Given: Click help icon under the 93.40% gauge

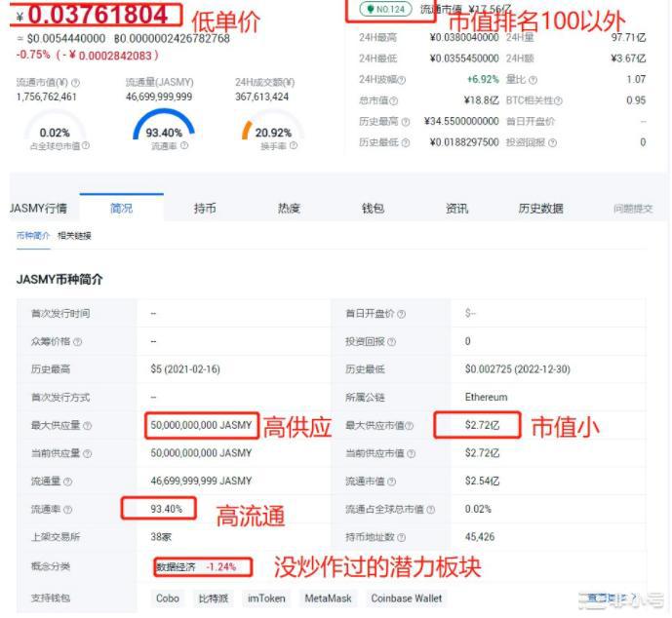Looking at the screenshot, I should pyautogui.click(x=184, y=145).
